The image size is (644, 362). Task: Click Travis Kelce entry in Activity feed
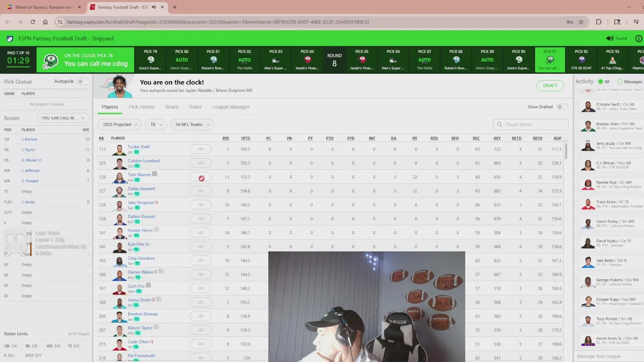(612, 204)
